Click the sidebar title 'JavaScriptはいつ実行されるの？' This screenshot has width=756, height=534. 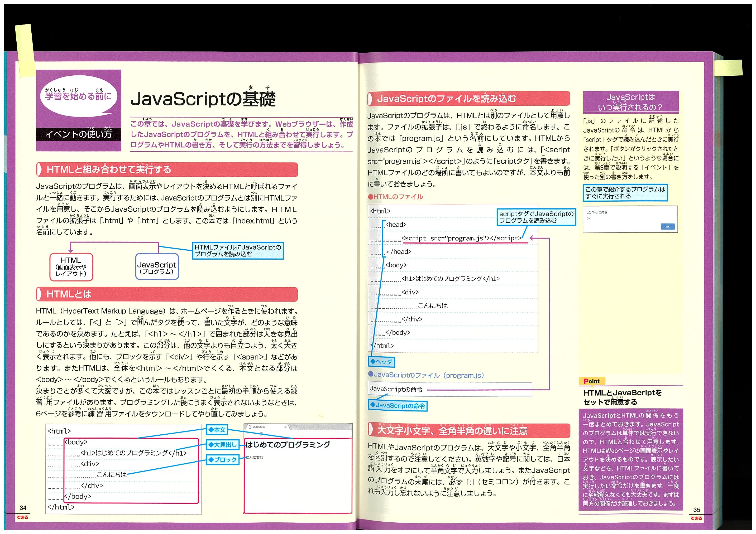(630, 102)
